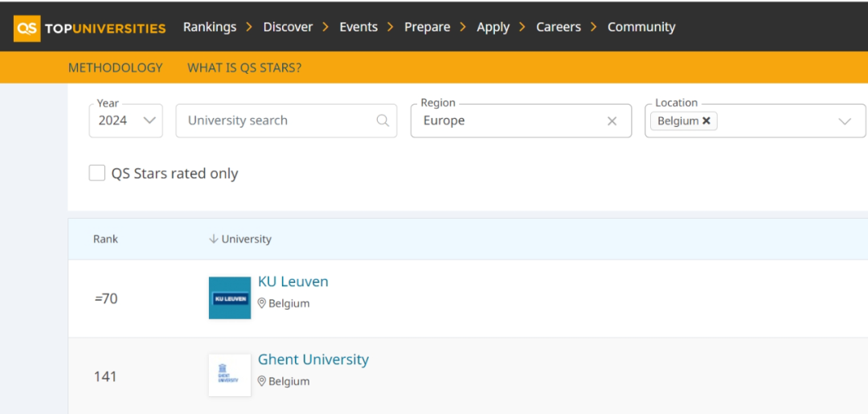The image size is (868, 414).
Task: Open the Rankings menu
Action: (x=210, y=27)
